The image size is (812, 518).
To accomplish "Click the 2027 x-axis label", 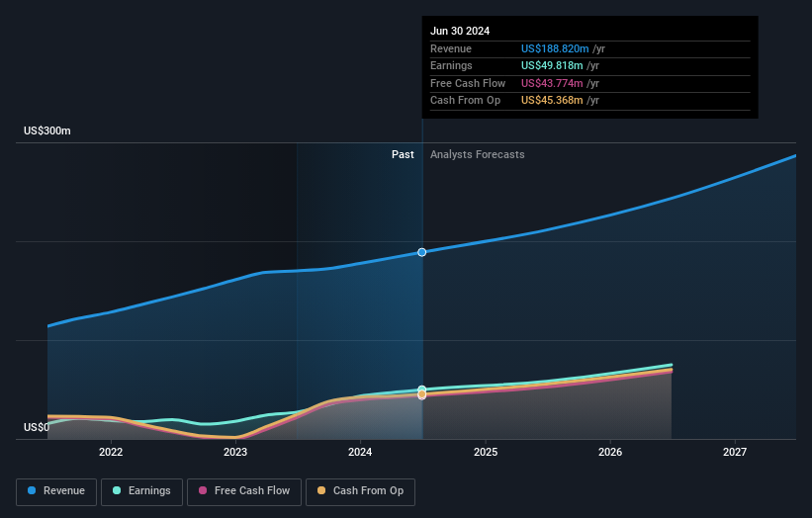I will pos(735,453).
